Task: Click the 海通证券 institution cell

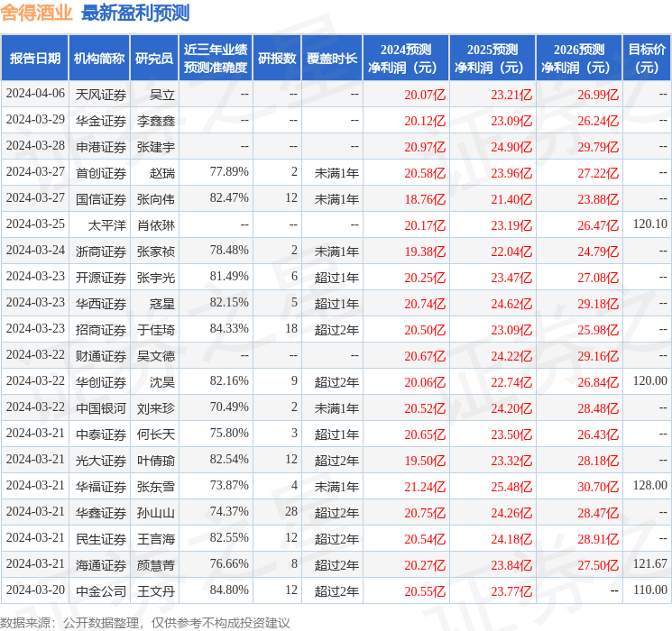Action: (x=101, y=565)
